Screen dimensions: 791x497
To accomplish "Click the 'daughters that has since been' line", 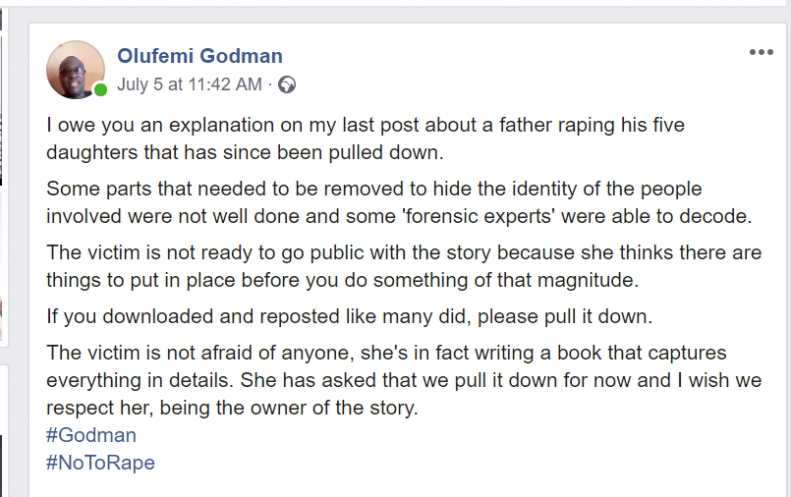I will [245, 152].
